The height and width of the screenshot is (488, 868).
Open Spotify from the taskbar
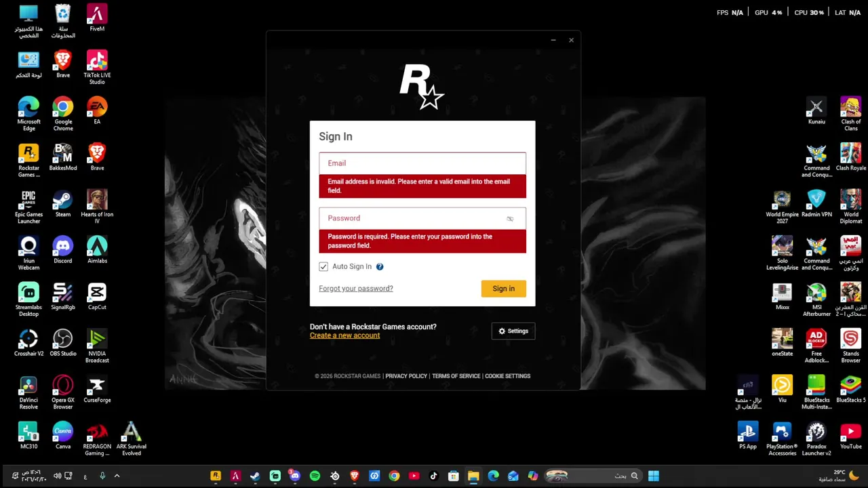click(315, 476)
